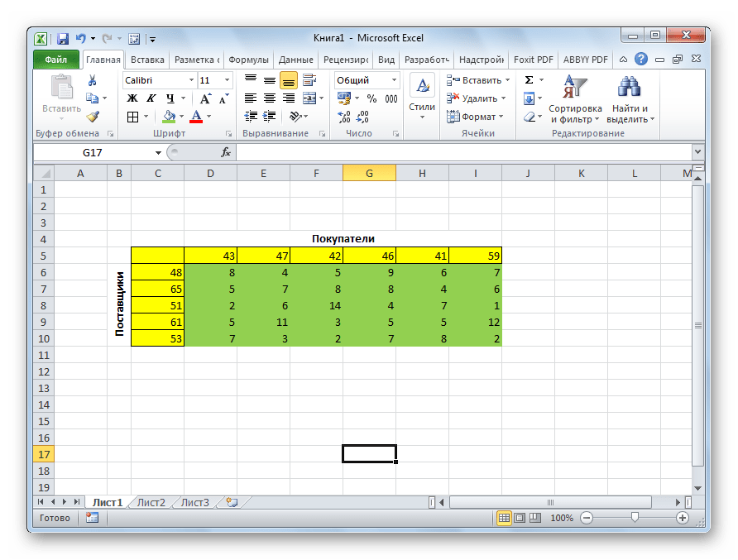
Task: Click the Decrease Decimal icon
Action: [x=362, y=117]
